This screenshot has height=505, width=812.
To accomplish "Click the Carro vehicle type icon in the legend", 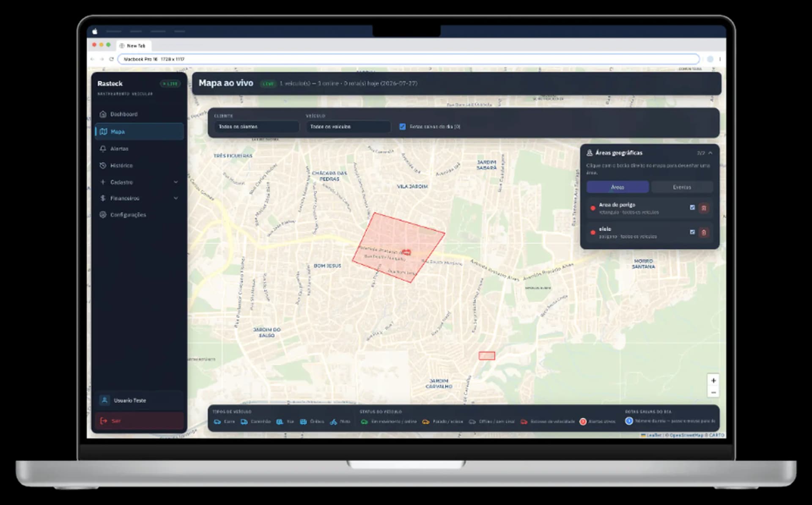I will [x=217, y=422].
